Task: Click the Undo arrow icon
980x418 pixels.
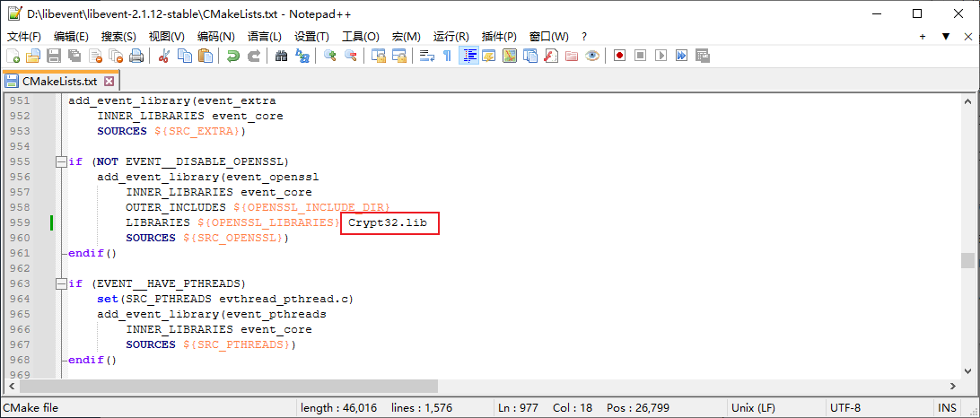Action: click(233, 56)
